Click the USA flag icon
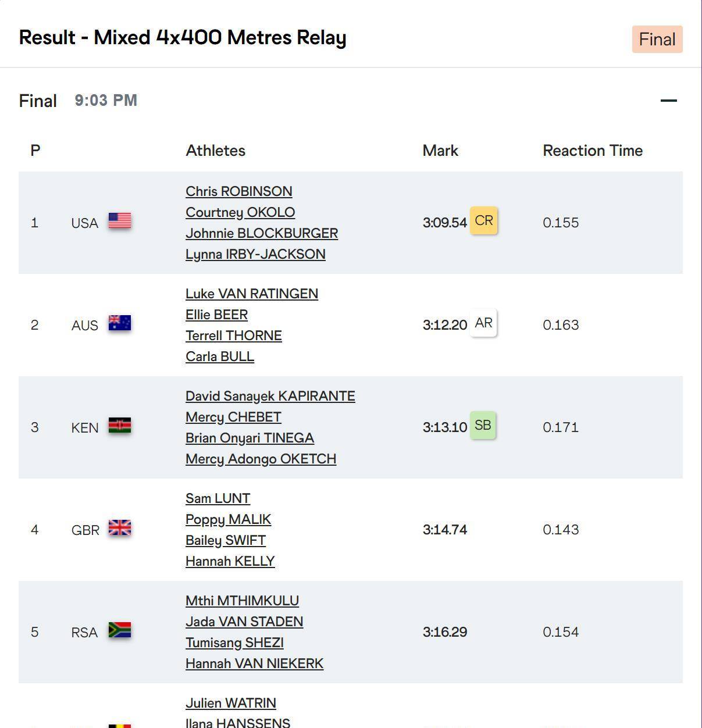This screenshot has width=702, height=728. 120,221
